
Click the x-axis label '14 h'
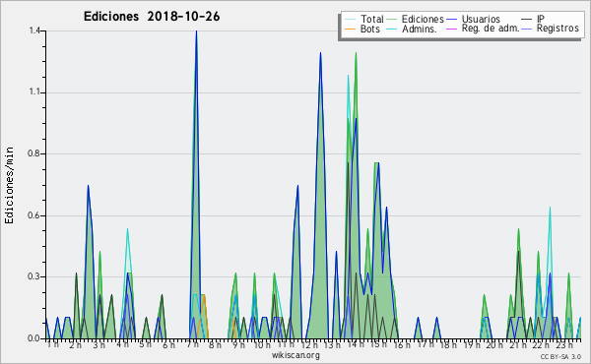point(356,344)
